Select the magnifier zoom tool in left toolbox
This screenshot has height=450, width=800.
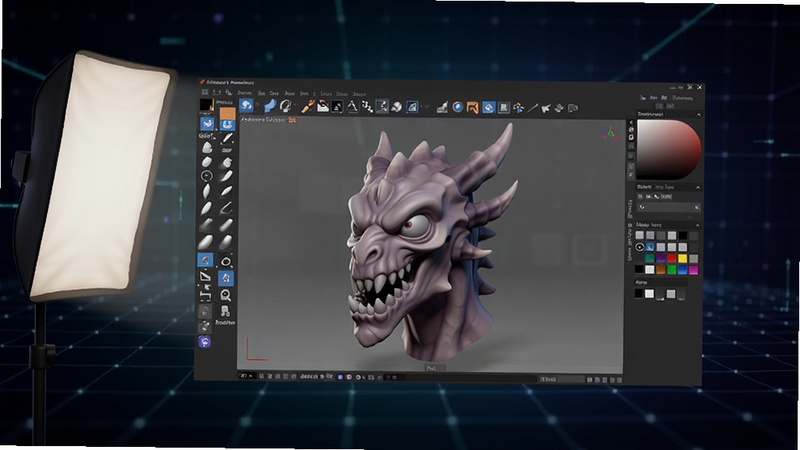pos(226,295)
